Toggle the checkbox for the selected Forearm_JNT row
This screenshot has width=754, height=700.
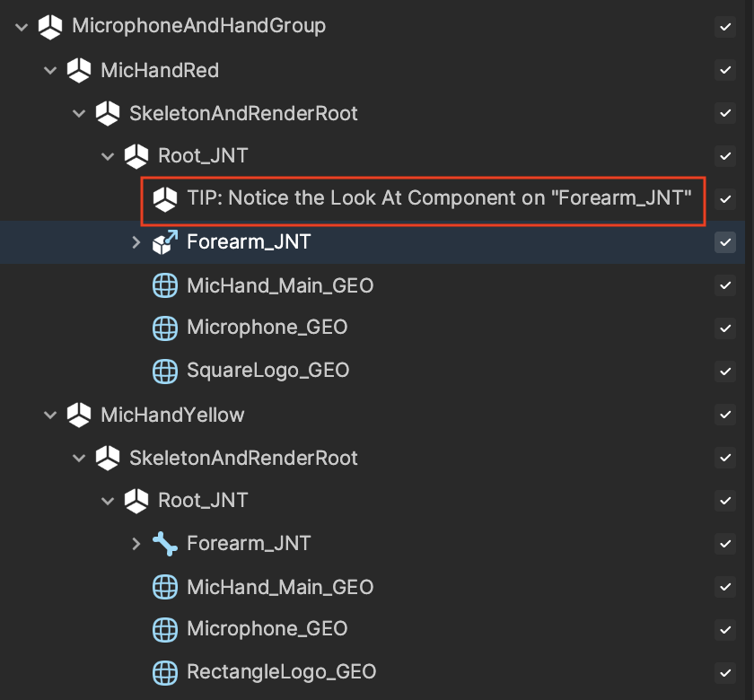pos(725,242)
